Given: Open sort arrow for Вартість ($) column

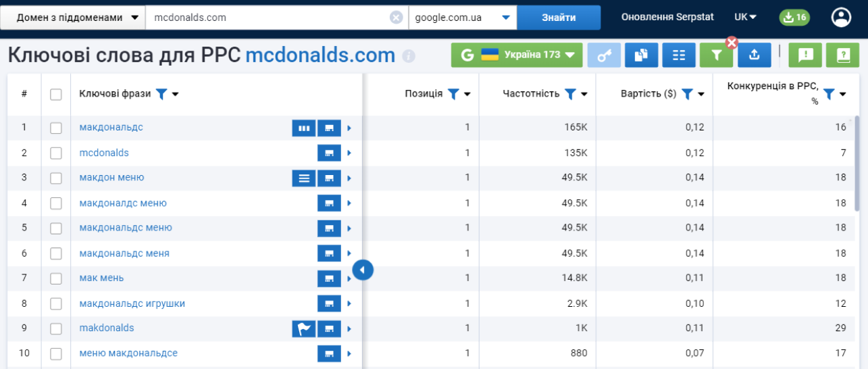Looking at the screenshot, I should [701, 95].
